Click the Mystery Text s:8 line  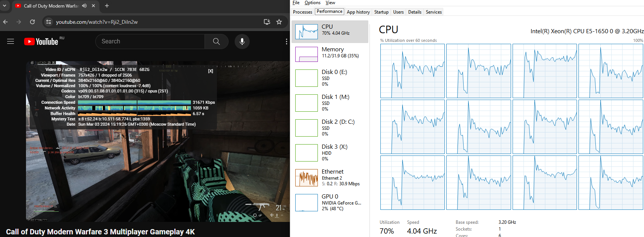click(114, 119)
